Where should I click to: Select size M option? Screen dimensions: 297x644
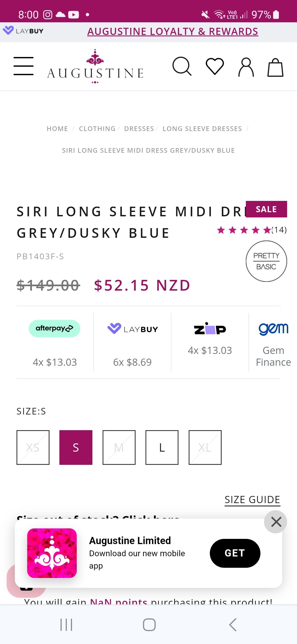119,447
